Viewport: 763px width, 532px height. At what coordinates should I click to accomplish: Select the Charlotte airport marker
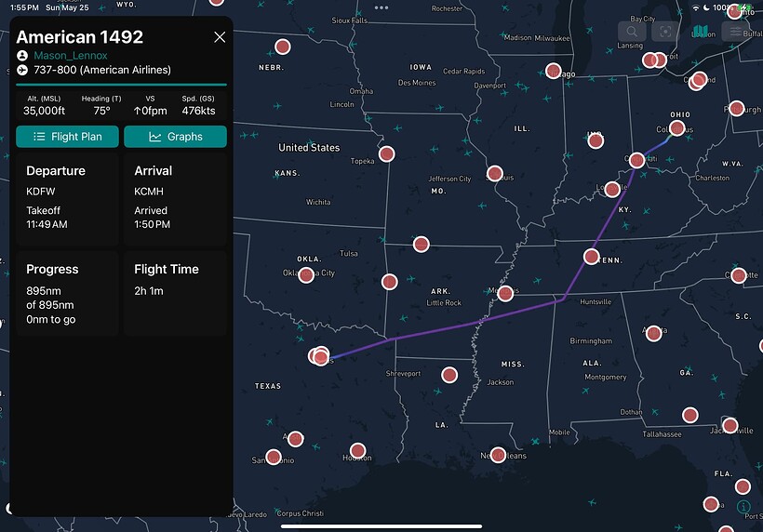(x=739, y=275)
